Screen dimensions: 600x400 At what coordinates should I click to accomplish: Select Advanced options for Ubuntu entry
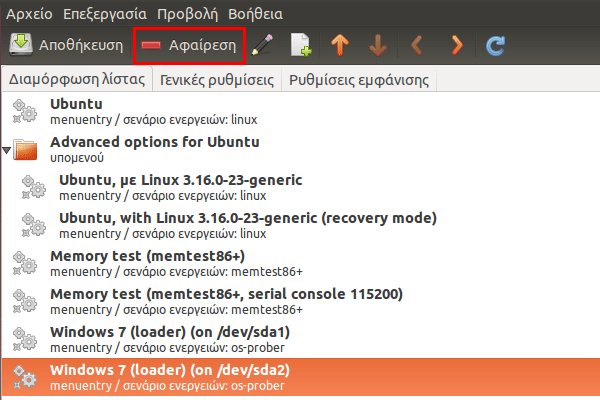301,149
